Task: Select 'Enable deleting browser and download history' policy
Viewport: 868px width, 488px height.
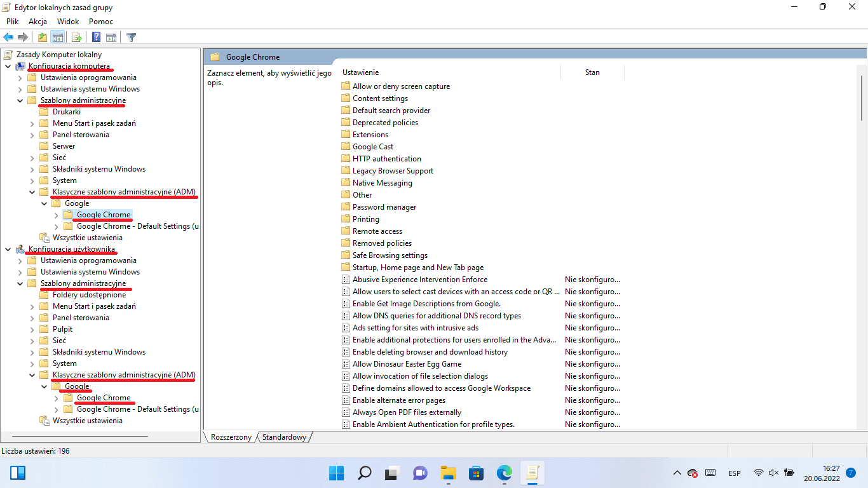Action: [x=430, y=352]
